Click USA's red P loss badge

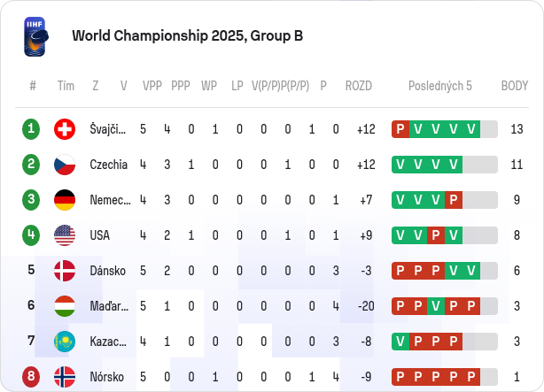(436, 235)
